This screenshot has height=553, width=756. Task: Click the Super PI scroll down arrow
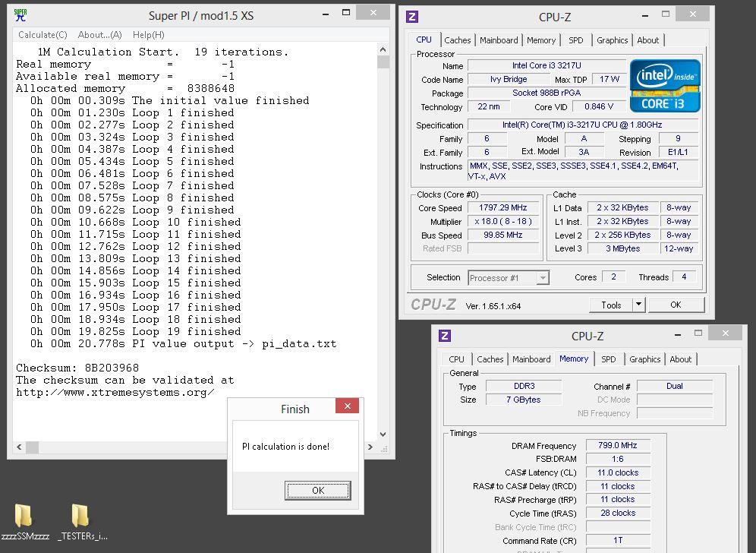coord(383,434)
